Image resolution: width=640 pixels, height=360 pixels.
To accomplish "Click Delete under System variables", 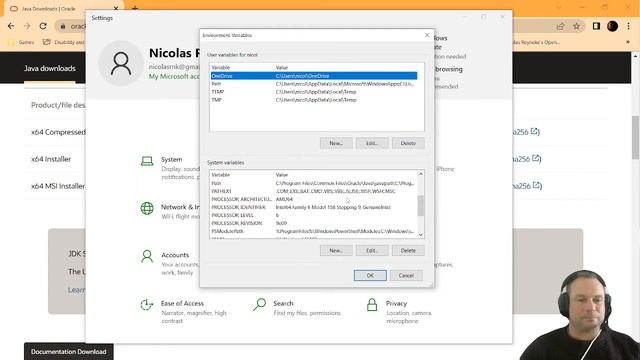I will pos(408,251).
